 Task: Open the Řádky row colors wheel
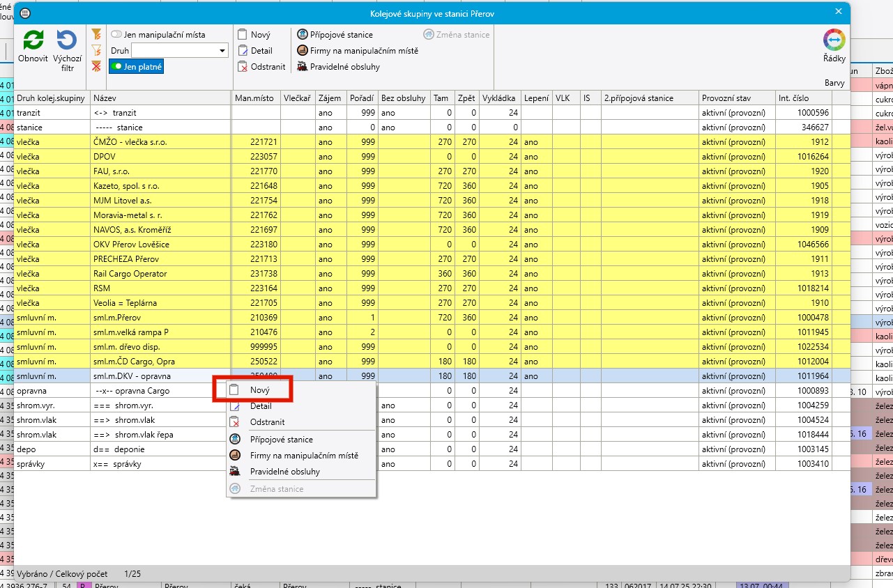[x=834, y=40]
